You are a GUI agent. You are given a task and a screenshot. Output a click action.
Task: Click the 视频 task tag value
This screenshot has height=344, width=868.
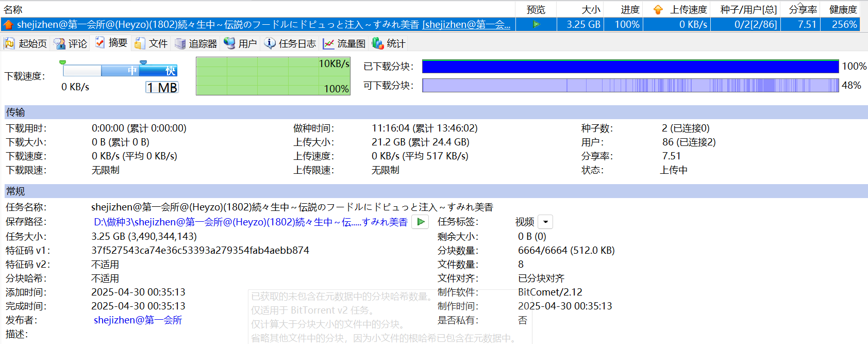point(525,222)
